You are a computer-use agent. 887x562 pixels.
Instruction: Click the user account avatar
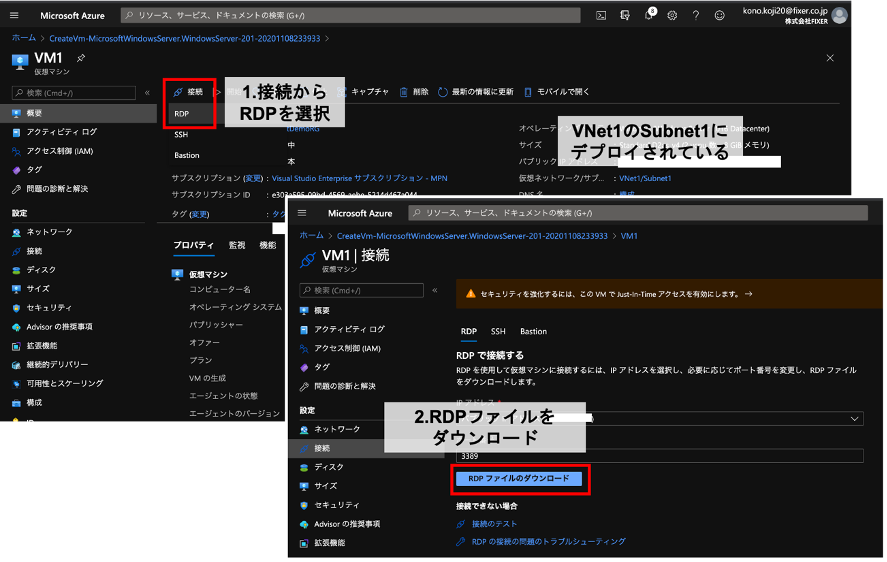click(839, 15)
